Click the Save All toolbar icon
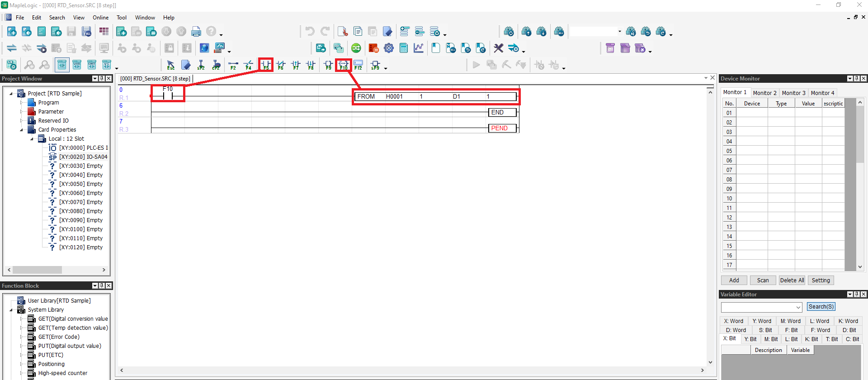Screen dimensions: 868x380 [x=86, y=31]
